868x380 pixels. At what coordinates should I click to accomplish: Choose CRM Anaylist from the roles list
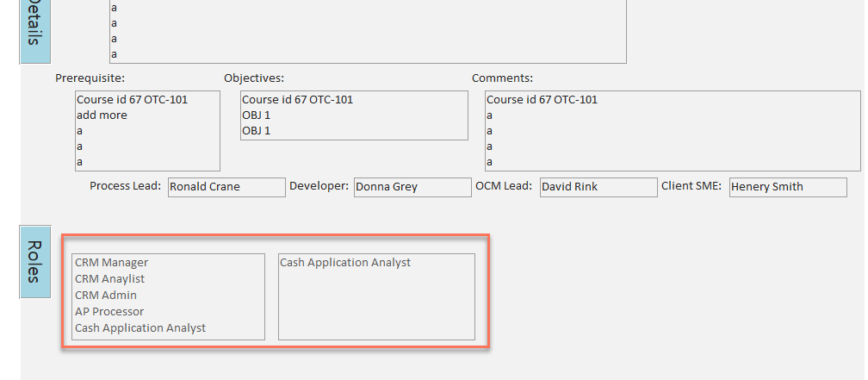pos(110,279)
